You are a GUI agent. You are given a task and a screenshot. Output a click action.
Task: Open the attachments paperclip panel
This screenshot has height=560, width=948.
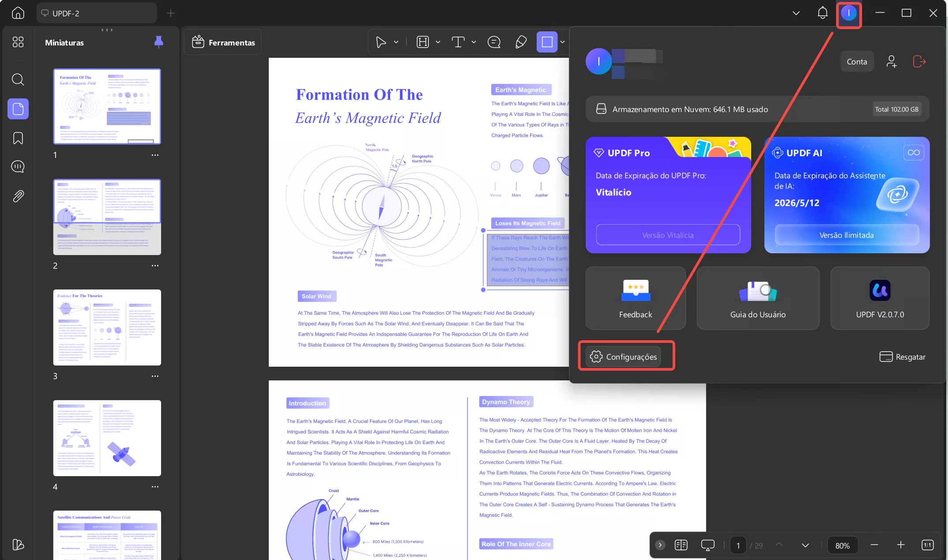point(18,196)
